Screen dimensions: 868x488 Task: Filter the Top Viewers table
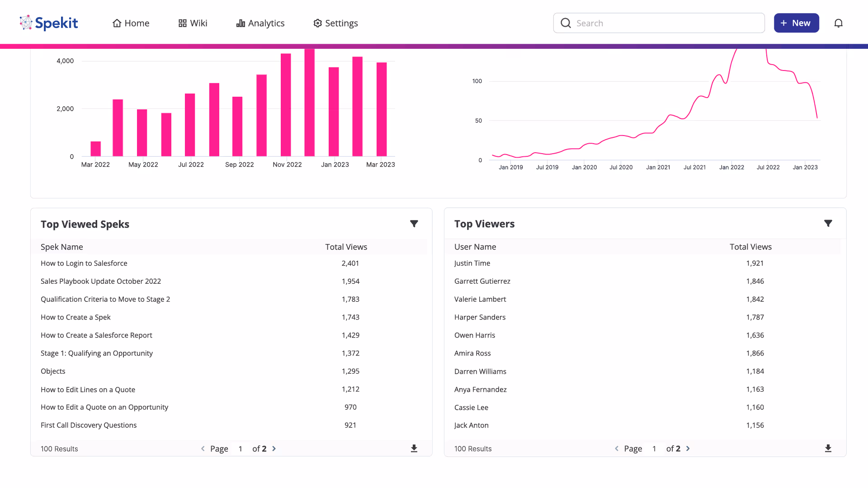[x=828, y=223]
